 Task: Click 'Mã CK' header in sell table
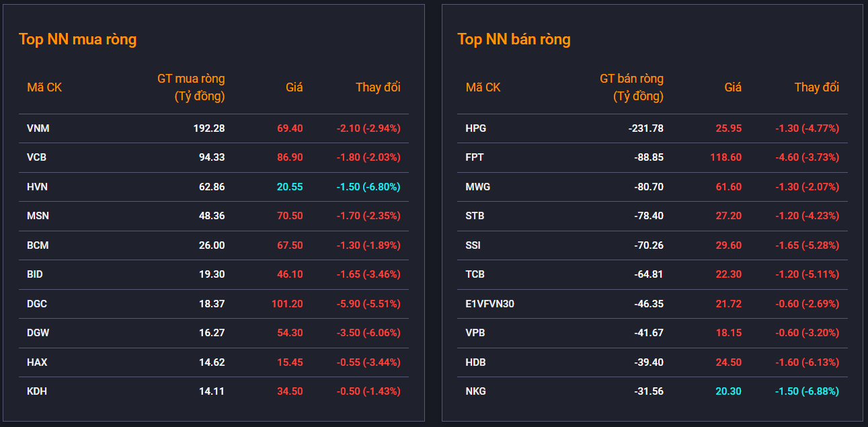pyautogui.click(x=483, y=87)
